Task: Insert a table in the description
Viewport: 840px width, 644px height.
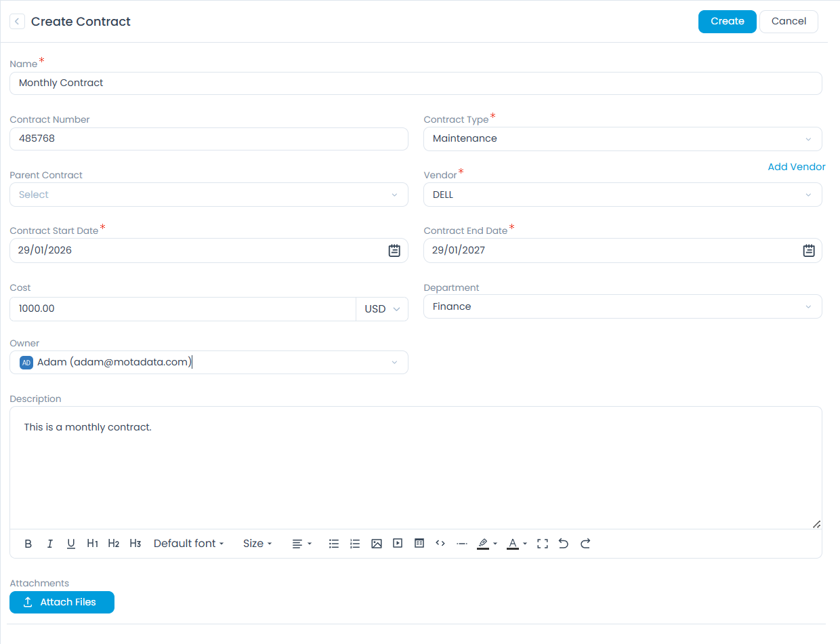Action: 419,543
